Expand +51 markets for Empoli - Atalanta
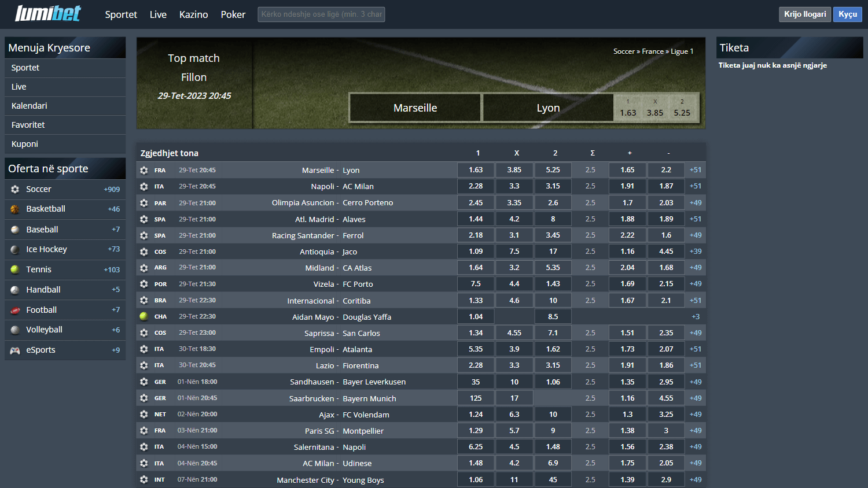 pyautogui.click(x=696, y=349)
